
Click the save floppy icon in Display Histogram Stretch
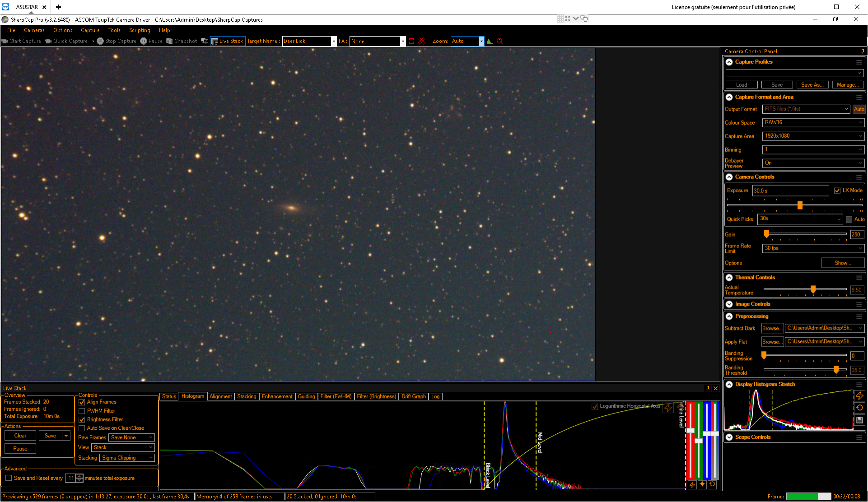tap(859, 420)
